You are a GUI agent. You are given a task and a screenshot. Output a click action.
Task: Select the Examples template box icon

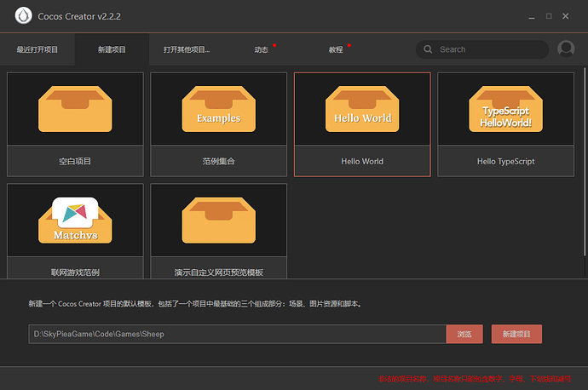[x=219, y=109]
